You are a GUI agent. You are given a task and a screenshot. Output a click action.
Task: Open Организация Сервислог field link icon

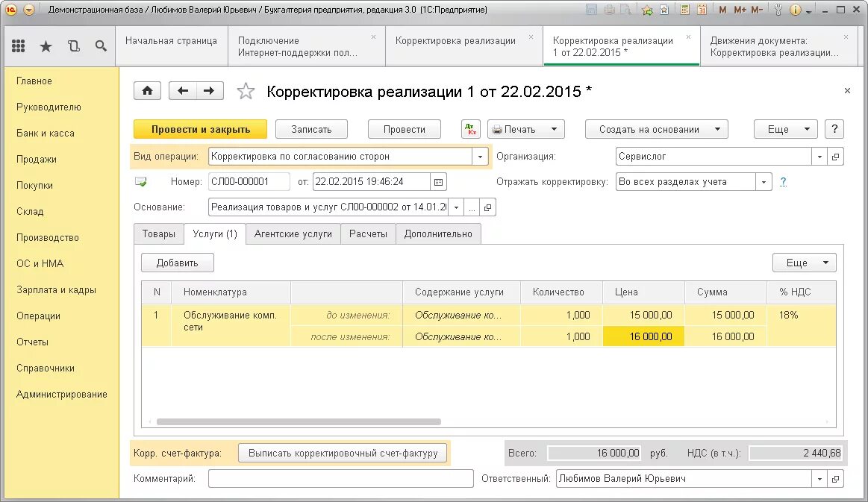click(835, 157)
